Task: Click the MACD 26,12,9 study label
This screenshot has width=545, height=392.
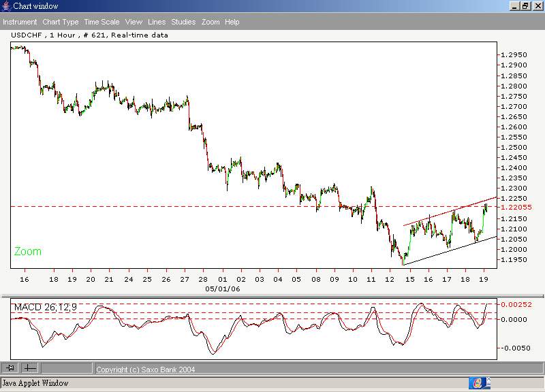Action: pos(46,308)
